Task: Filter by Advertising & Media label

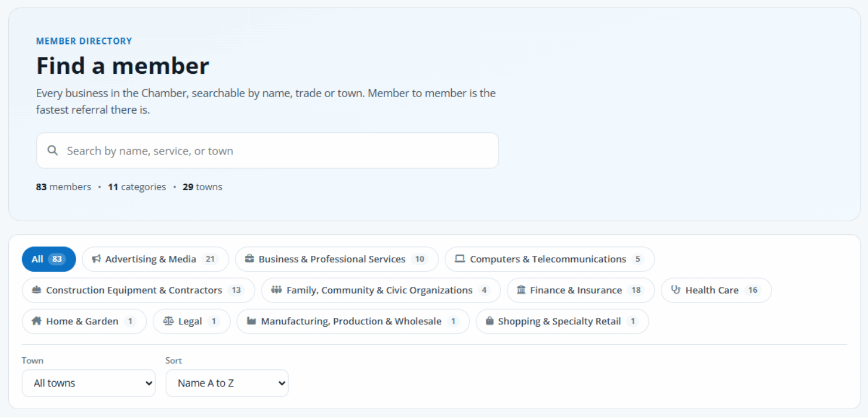Action: tap(150, 259)
